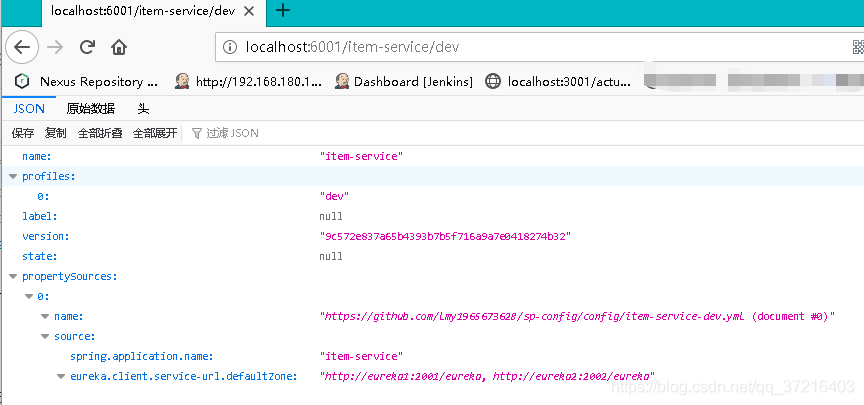
Task: Select the version hash value
Action: click(x=445, y=236)
